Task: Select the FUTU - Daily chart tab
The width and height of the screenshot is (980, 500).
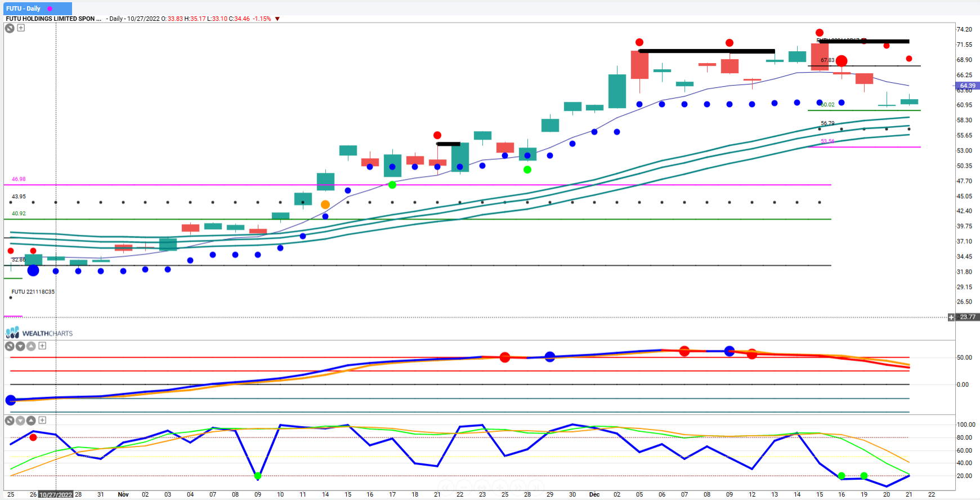Action: [x=37, y=8]
